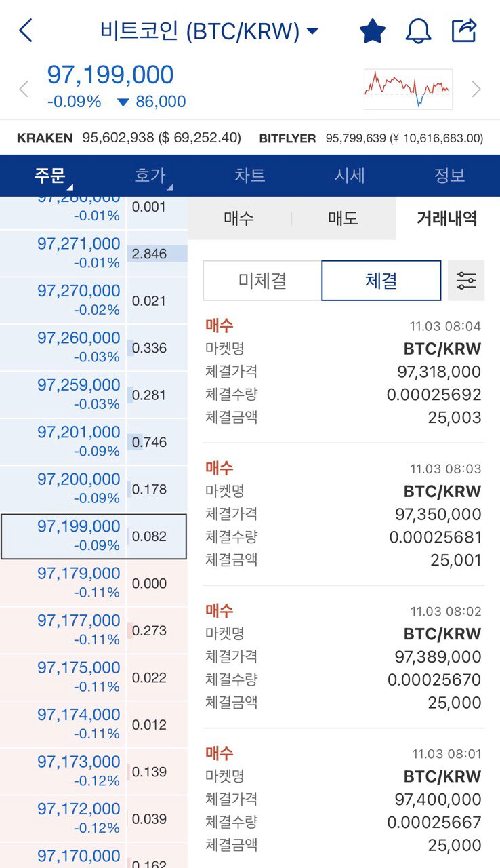Select the 매수 buy tab
The height and width of the screenshot is (868, 500).
[x=238, y=218]
